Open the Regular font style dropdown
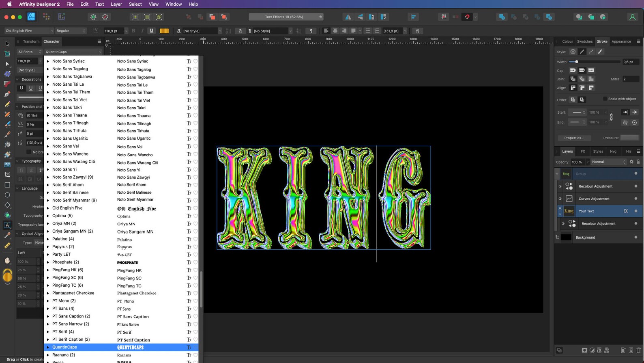The image size is (644, 363). (71, 31)
